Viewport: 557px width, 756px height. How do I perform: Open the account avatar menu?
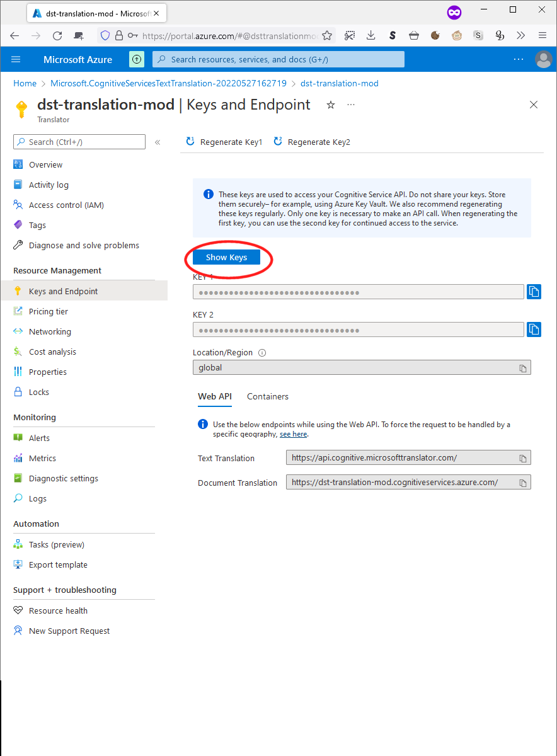[543, 59]
